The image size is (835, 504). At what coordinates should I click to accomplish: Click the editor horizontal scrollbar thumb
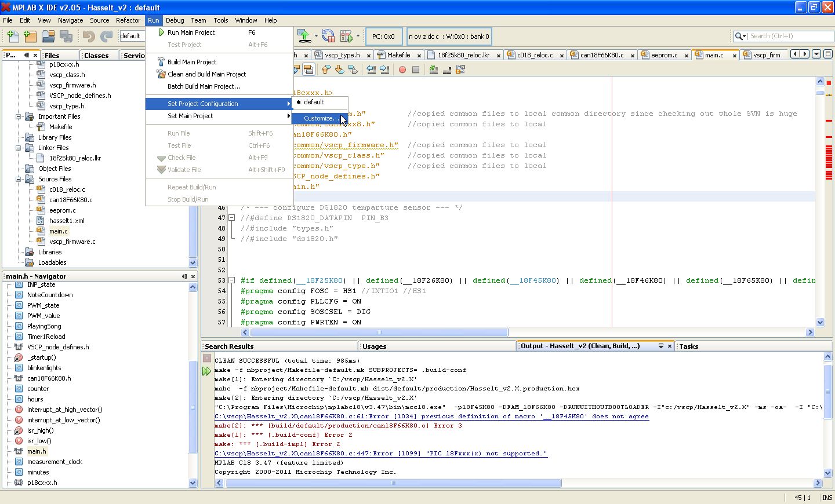coord(379,333)
